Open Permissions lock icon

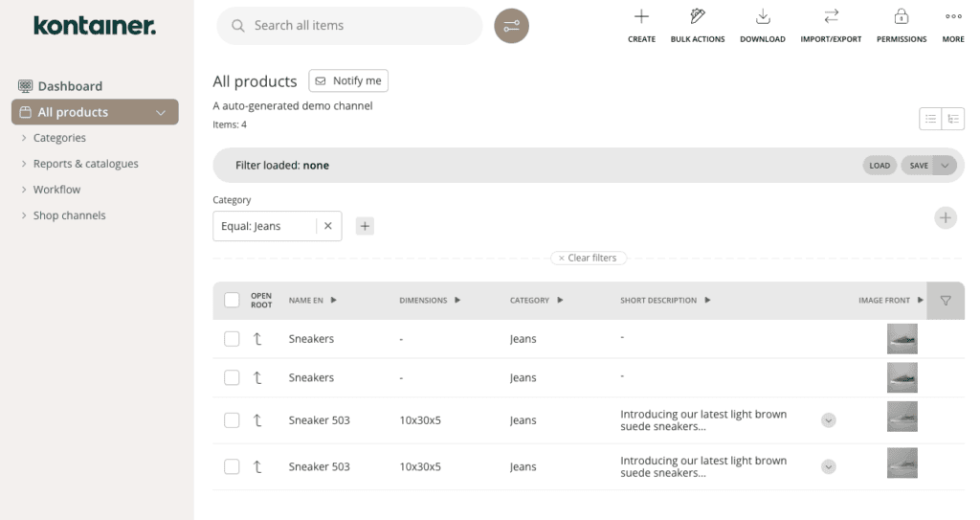[x=901, y=17]
